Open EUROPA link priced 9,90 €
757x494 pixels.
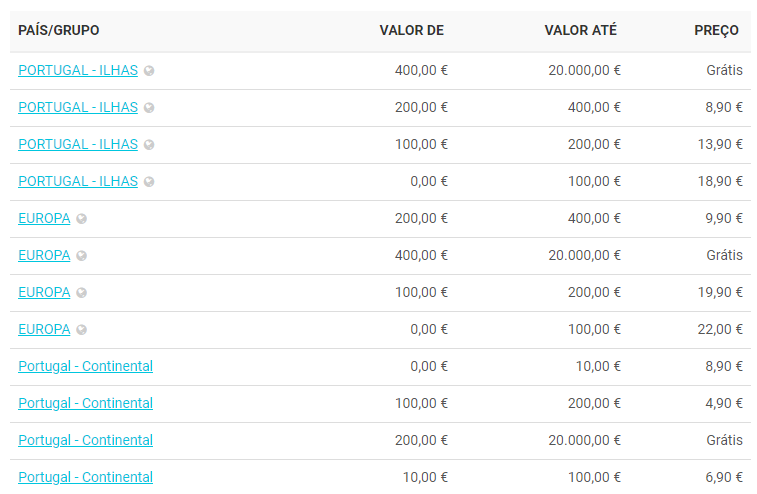(44, 218)
